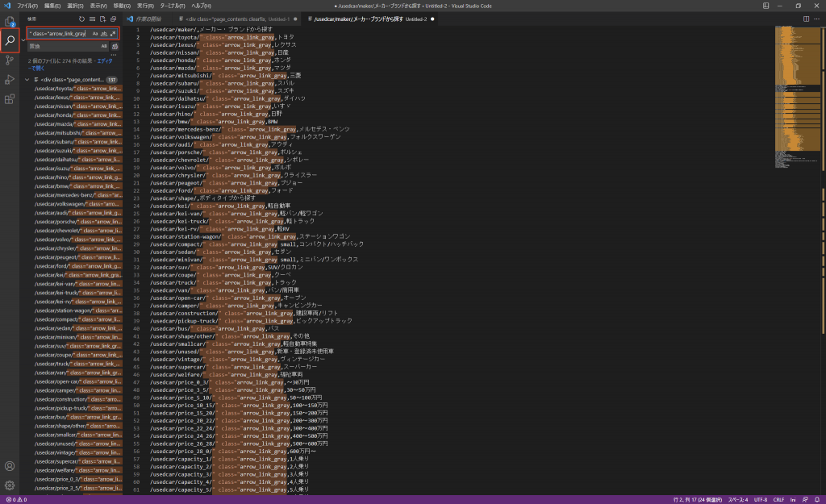Clear the search results
This screenshot has width=826, height=504.
coord(92,19)
